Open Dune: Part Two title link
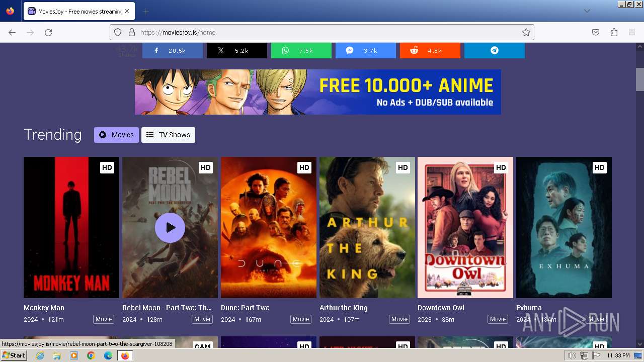This screenshot has width=644, height=362. (245, 308)
